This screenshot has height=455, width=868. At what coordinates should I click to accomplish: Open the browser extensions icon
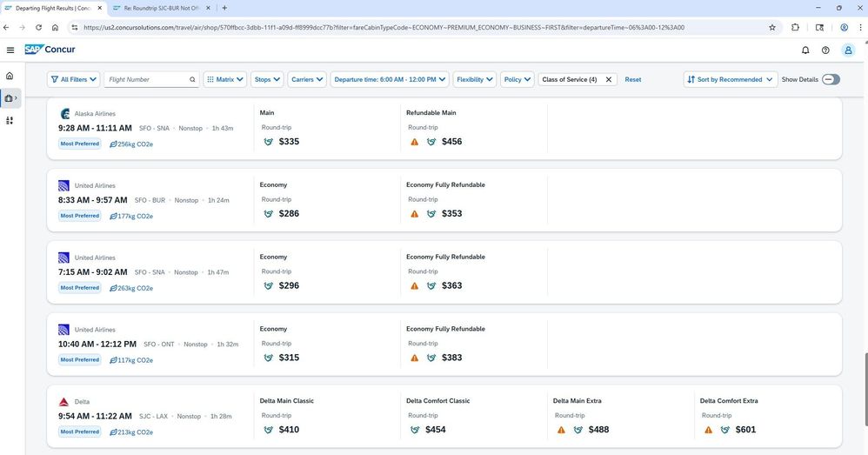[796, 27]
